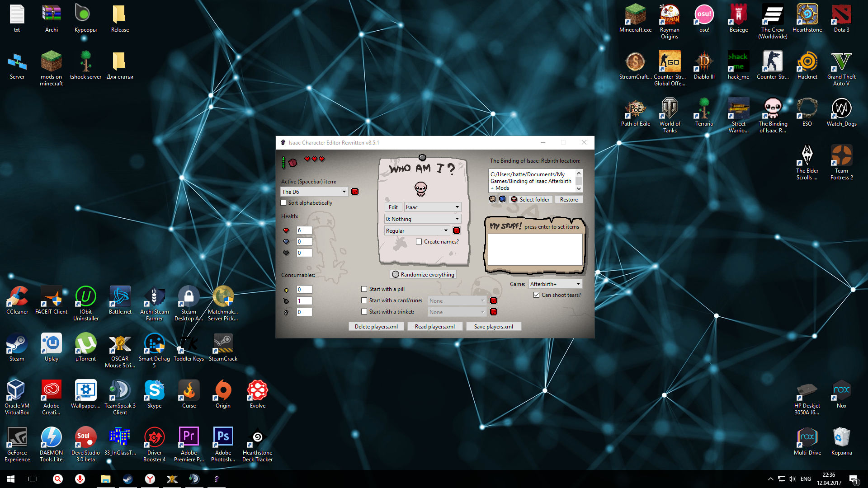Open the CCleaner desktop shortcut
868x488 pixels.
[x=17, y=300]
